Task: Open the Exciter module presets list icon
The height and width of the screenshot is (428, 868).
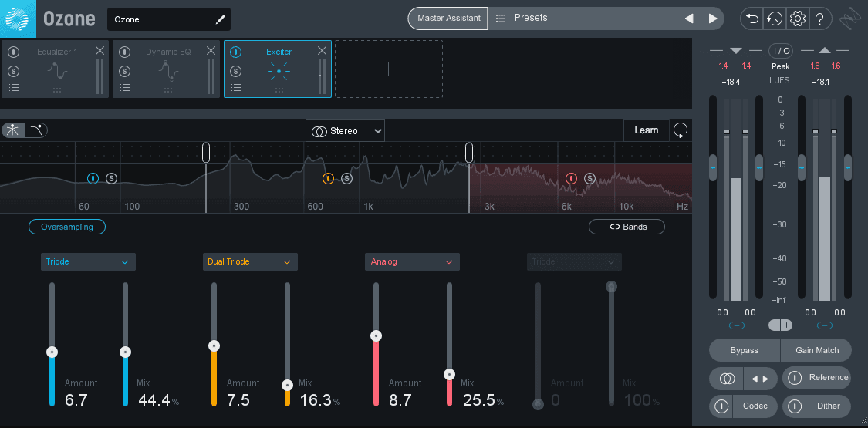Action: (236, 87)
